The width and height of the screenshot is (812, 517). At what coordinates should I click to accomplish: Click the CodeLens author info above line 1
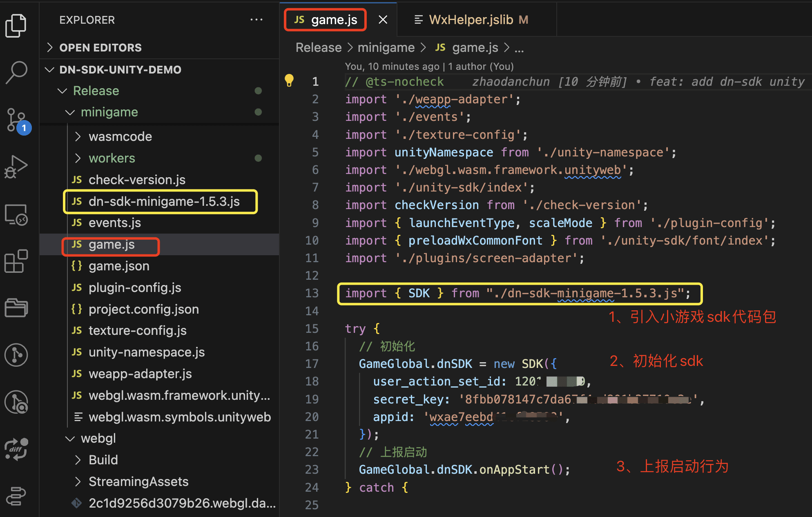coord(429,66)
